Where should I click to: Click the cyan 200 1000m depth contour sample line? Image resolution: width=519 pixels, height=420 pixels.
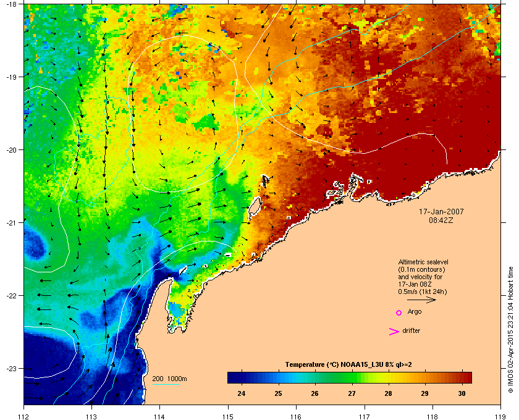[x=166, y=385]
